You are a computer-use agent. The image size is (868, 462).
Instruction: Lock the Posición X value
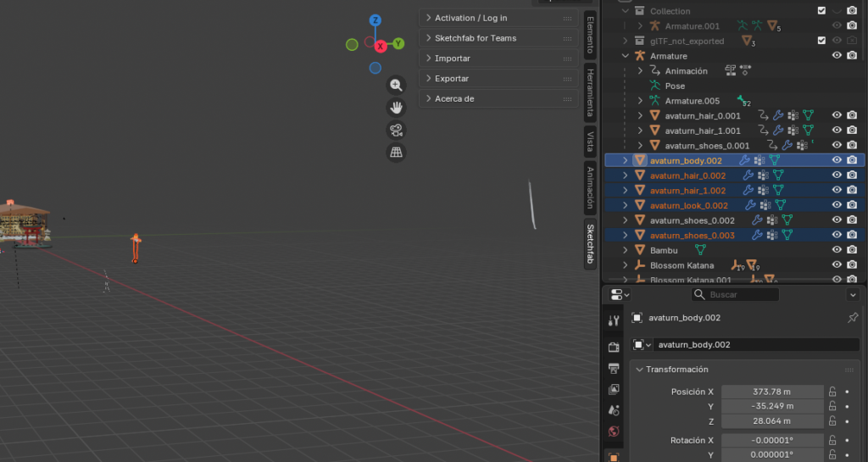pos(833,392)
